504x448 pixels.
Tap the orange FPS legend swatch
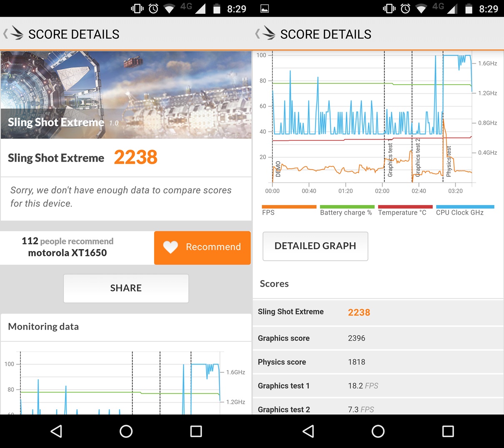click(x=289, y=207)
